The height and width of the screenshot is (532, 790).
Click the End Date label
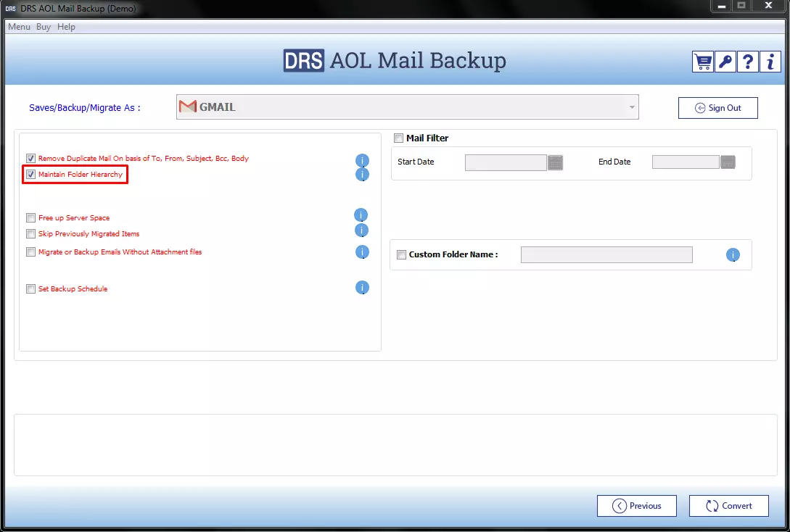(614, 162)
